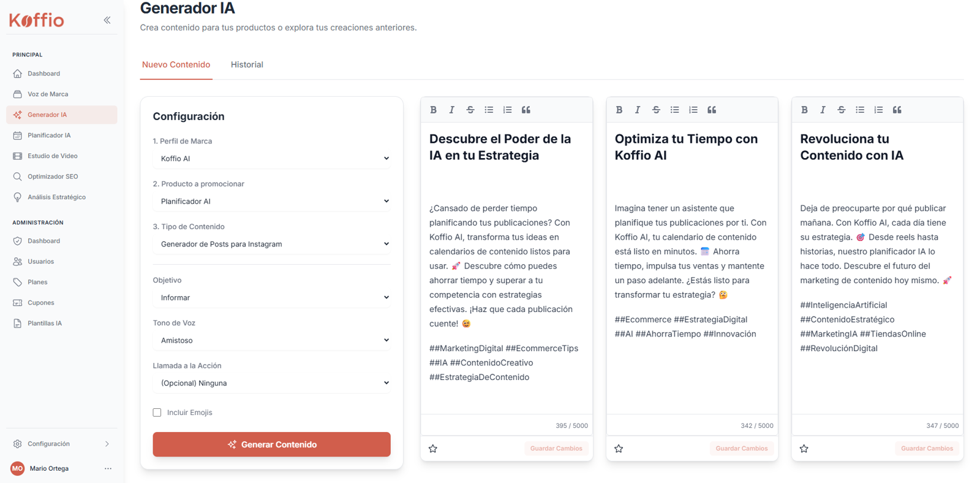Toggle bold in the 'Optimiza tu Tiempo' editor

click(619, 110)
